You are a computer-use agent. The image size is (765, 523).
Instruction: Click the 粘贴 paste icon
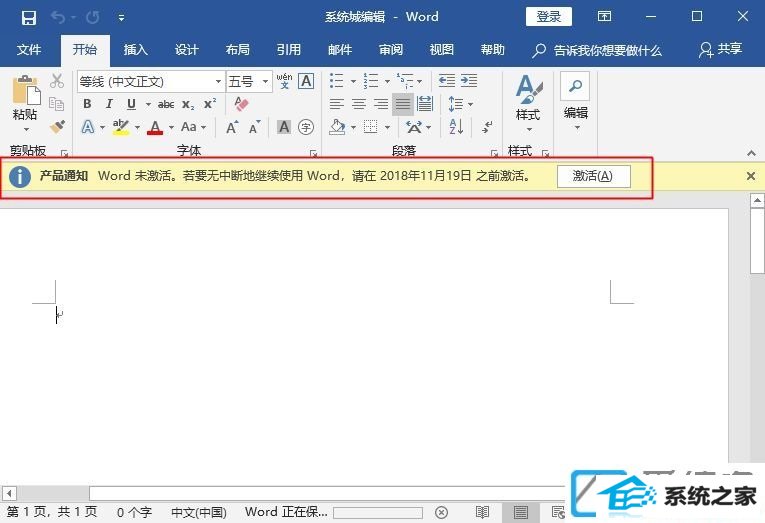25,89
